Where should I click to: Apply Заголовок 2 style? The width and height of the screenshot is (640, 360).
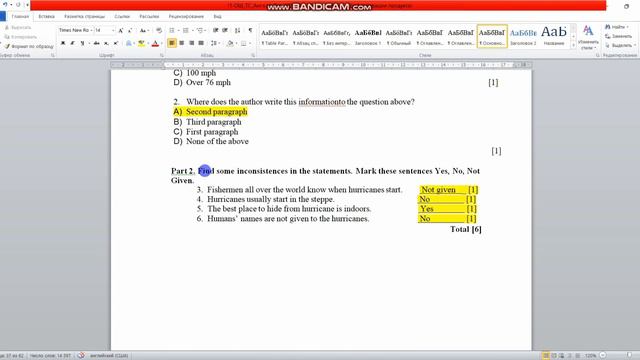point(523,37)
